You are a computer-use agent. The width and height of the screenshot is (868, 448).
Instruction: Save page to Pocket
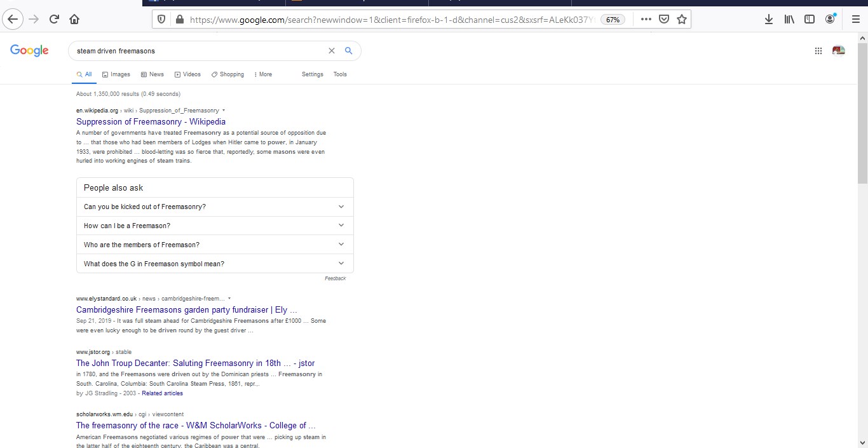[664, 19]
